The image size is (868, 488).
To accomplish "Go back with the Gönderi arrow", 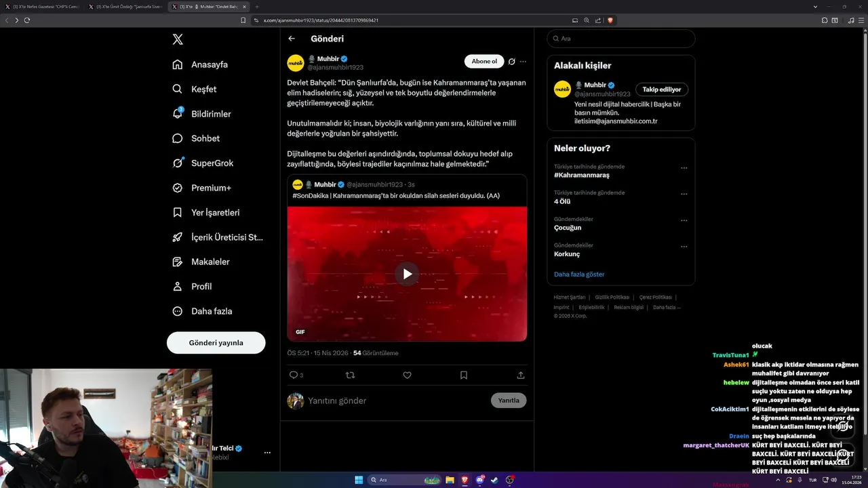I will 292,39.
